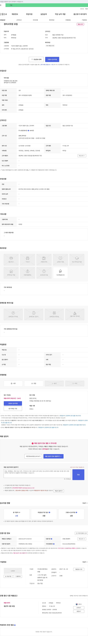This screenshot has width=88, height=644.
Task: Click the 장애인용 화장실 icon
Action: point(54,314)
